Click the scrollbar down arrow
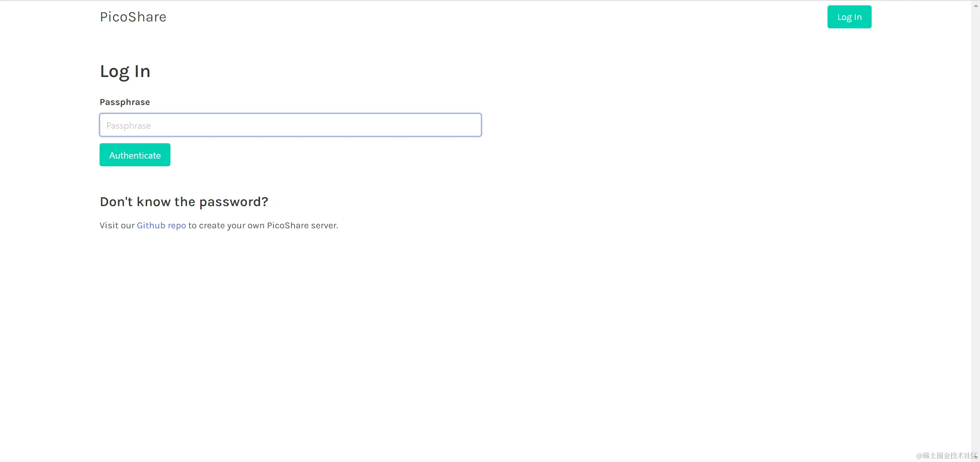980x462 pixels. [975, 457]
